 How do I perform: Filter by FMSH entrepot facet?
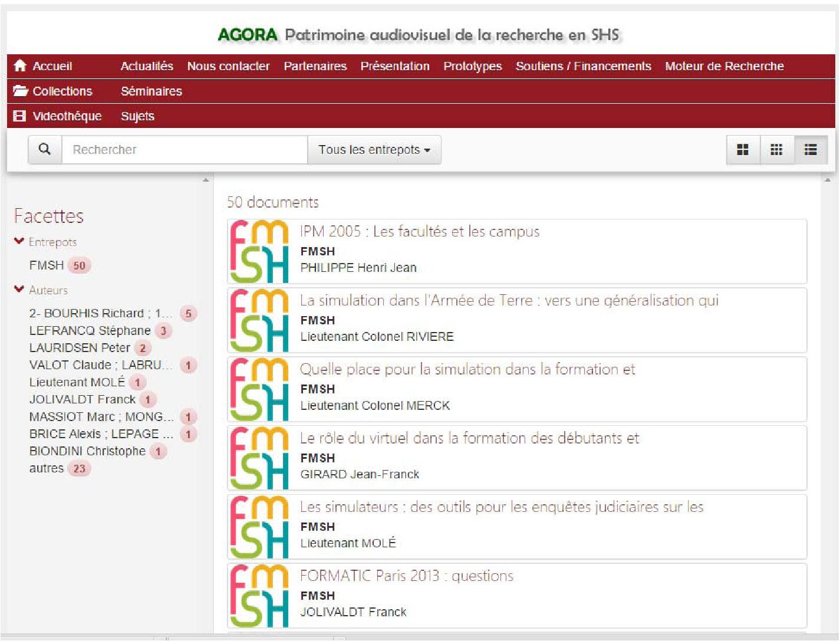pos(47,265)
